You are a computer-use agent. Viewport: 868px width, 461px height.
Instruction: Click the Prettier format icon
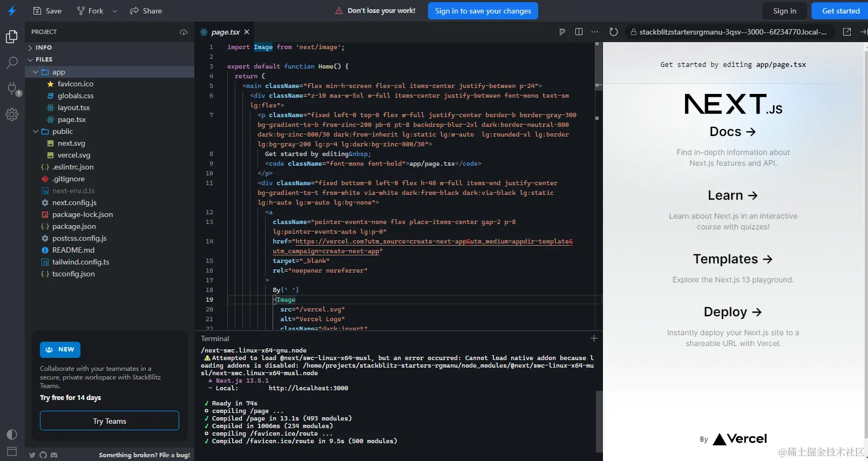click(x=562, y=32)
